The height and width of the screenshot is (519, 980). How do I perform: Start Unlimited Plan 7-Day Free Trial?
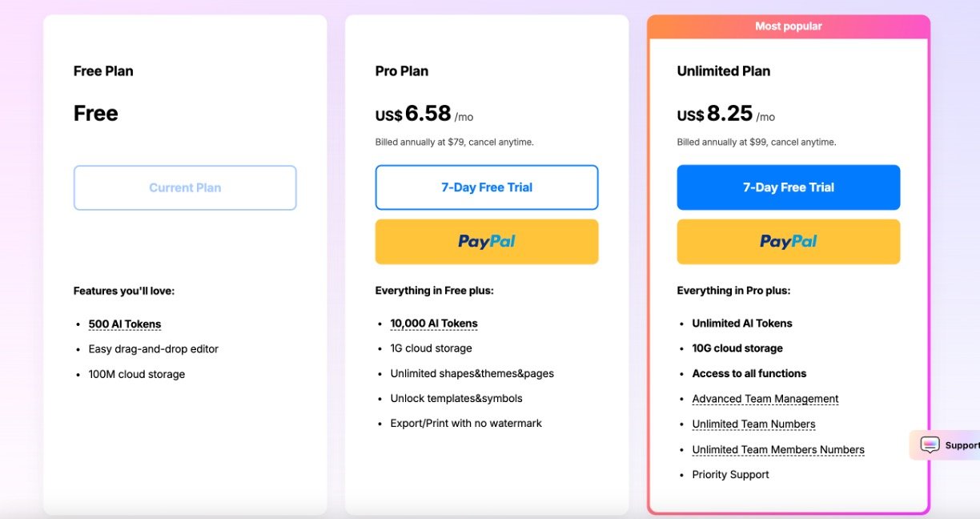point(789,187)
